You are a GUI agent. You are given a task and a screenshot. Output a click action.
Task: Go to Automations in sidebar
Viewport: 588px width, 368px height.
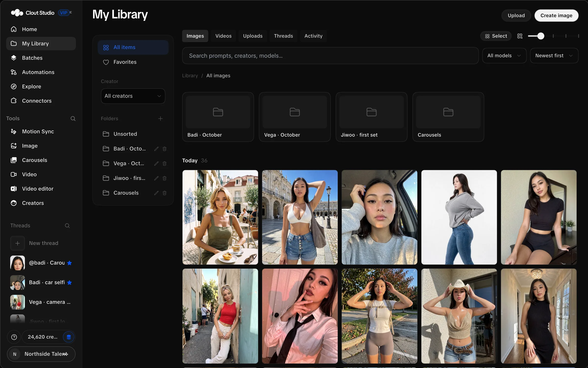pos(41,72)
